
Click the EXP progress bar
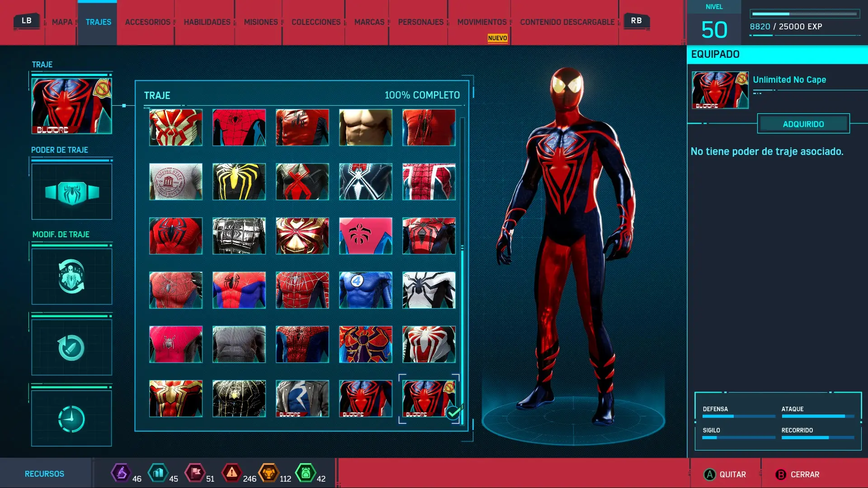[x=805, y=14]
